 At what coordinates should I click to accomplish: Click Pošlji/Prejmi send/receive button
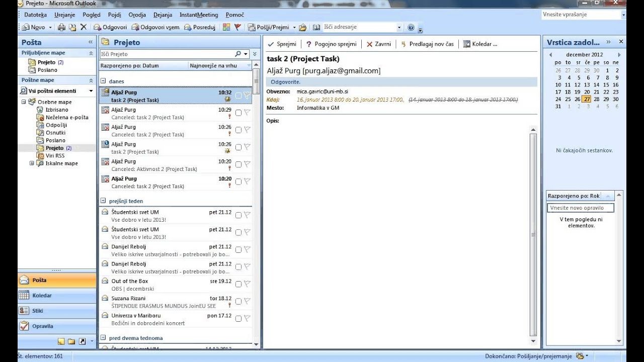[269, 27]
